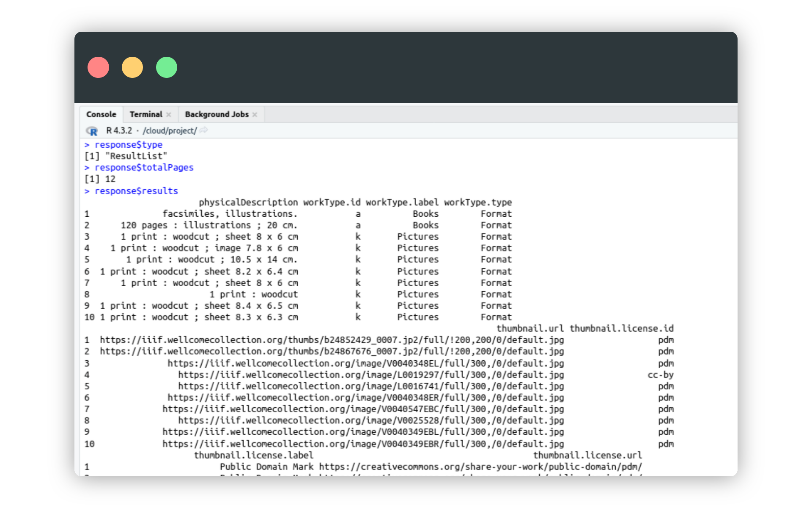
Task: Click the response$totalPages command line
Action: [144, 168]
